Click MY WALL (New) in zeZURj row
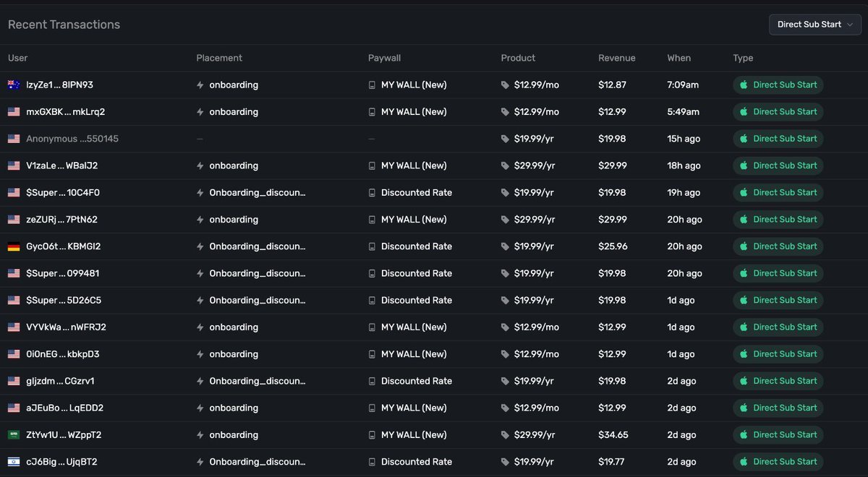This screenshot has width=868, height=477. [x=414, y=220]
